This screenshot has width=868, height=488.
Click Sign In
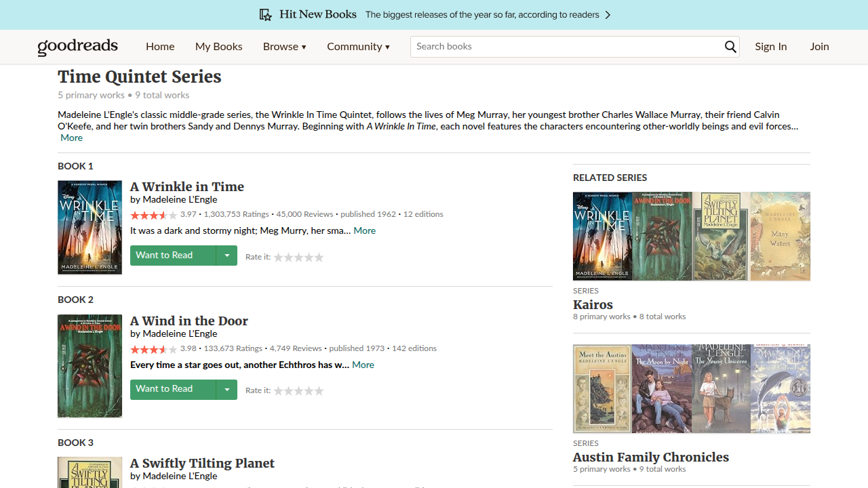771,47
